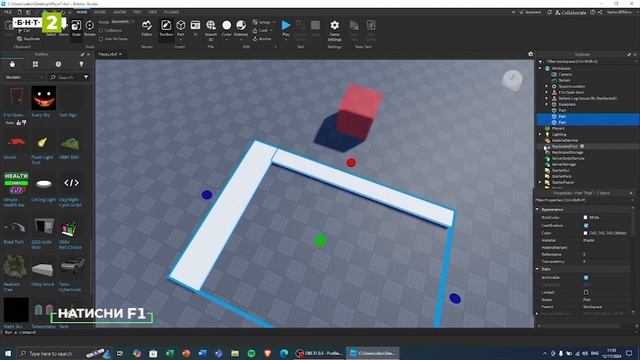Switch to the HOME ribbon tab
Screen dimensions: 640x360
(x=82, y=12)
